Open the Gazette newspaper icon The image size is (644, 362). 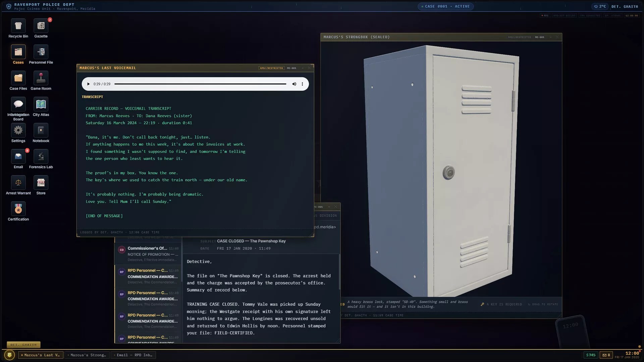click(x=41, y=26)
